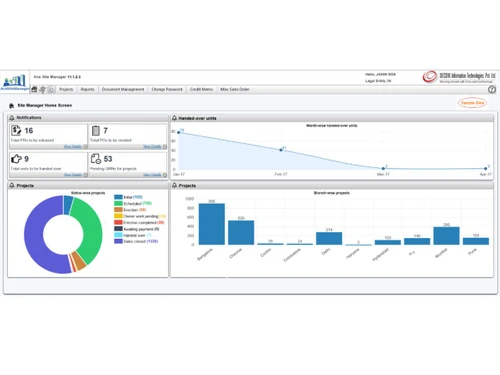Click arrow icon after units handed over View Details
Image resolution: width=500 pixels, height=375 pixels.
pos(85,175)
